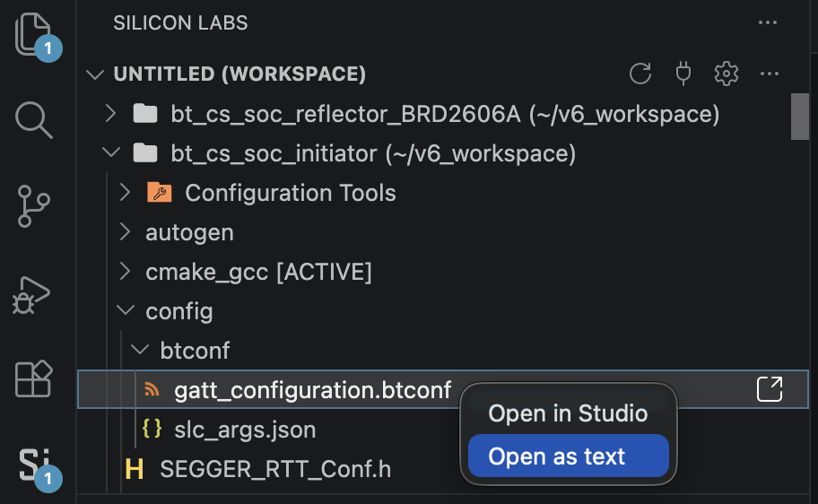Viewport: 818px width, 504px height.
Task: Collapse the btconf folder
Action: point(140,350)
